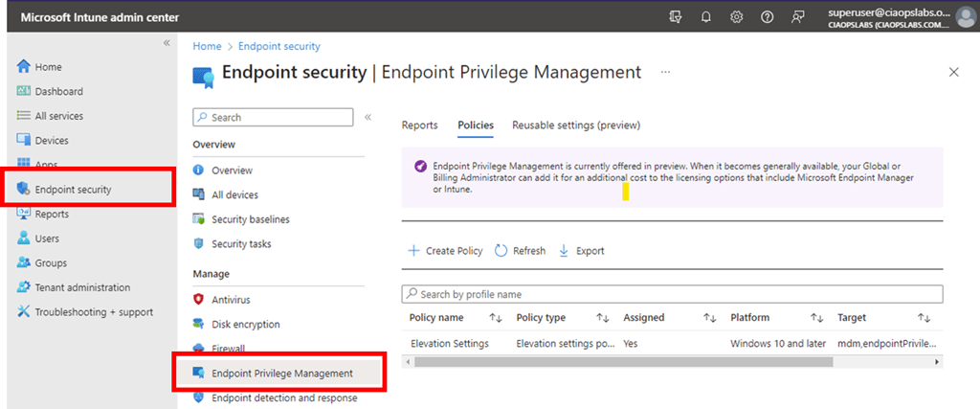Open the notifications bell icon
Image resolution: width=980 pixels, height=409 pixels.
(705, 17)
